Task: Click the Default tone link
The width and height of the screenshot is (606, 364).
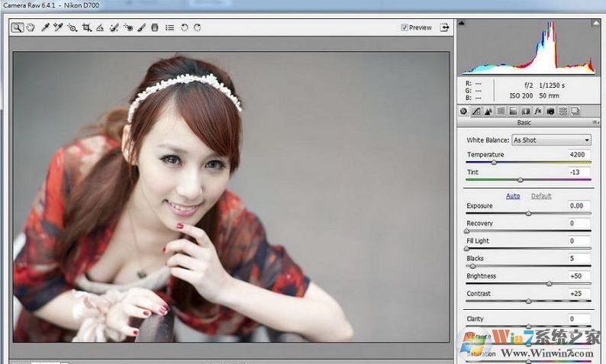Action: coord(541,196)
